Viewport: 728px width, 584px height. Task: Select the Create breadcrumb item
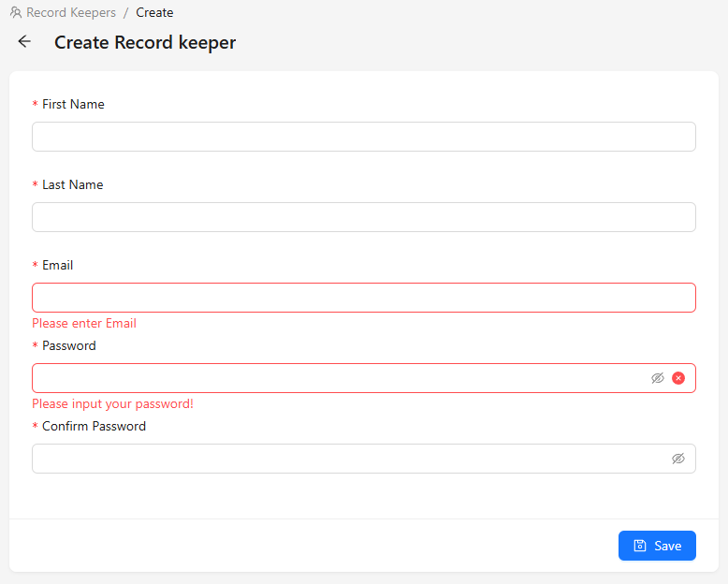coord(154,12)
